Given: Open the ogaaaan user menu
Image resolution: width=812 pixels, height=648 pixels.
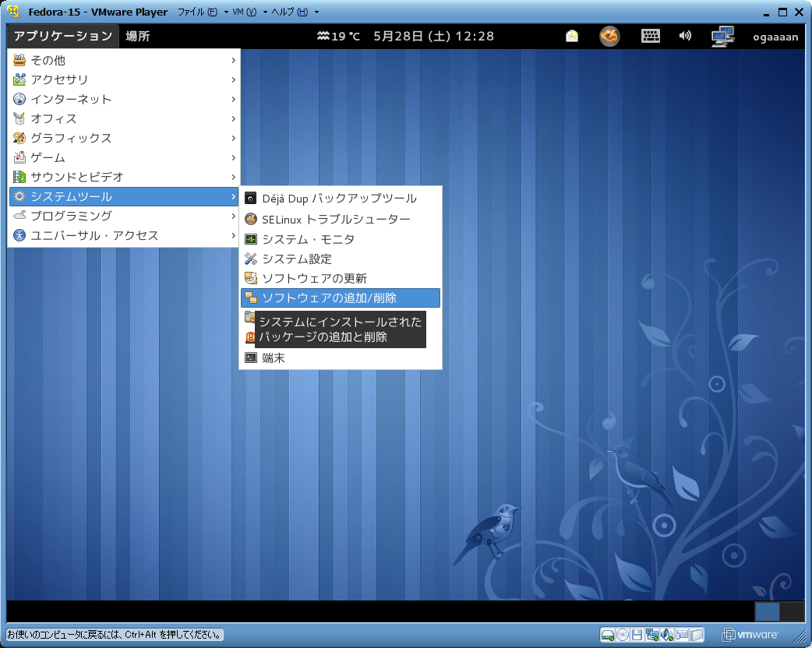Looking at the screenshot, I should pos(775,37).
